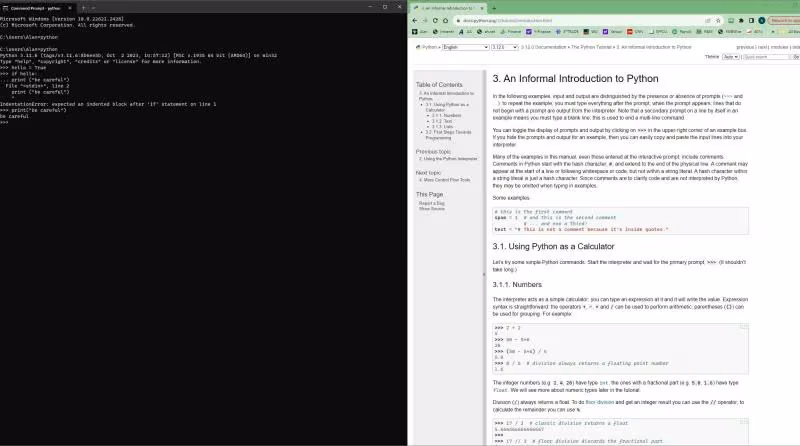Collapse the sidebar using its divider handle

484,275
